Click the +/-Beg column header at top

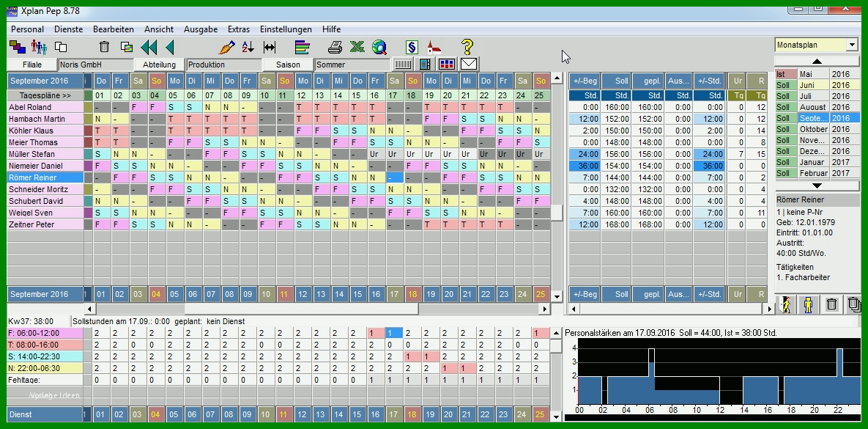[x=585, y=81]
